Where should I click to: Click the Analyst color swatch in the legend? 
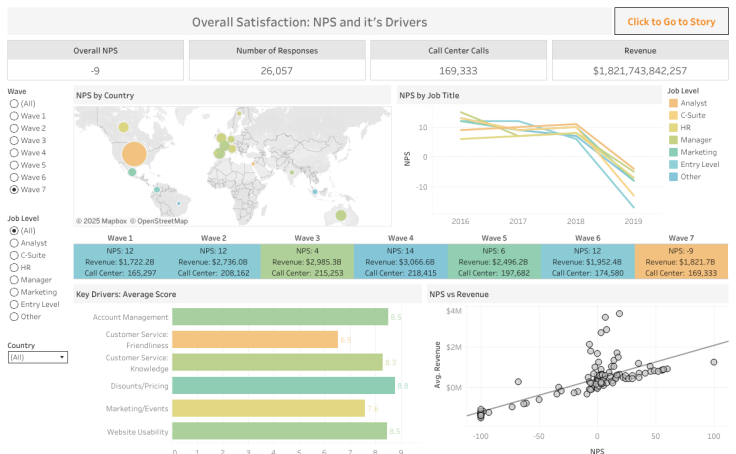[672, 104]
